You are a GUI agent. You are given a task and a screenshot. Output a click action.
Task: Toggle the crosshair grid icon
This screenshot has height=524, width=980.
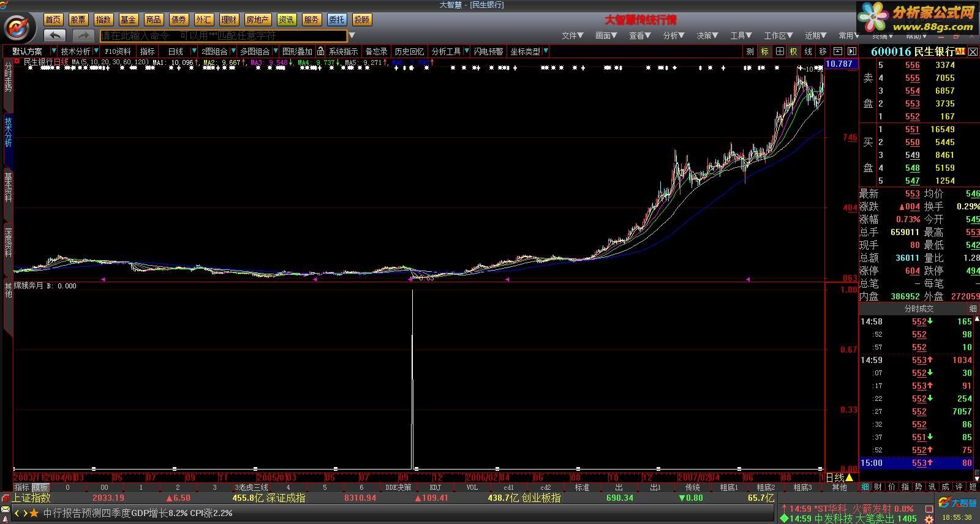(x=779, y=51)
